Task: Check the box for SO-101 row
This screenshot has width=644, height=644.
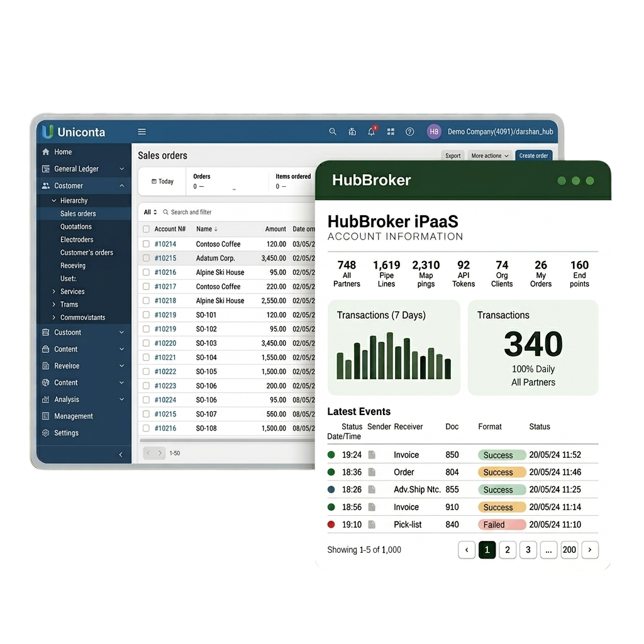Action: pos(146,314)
